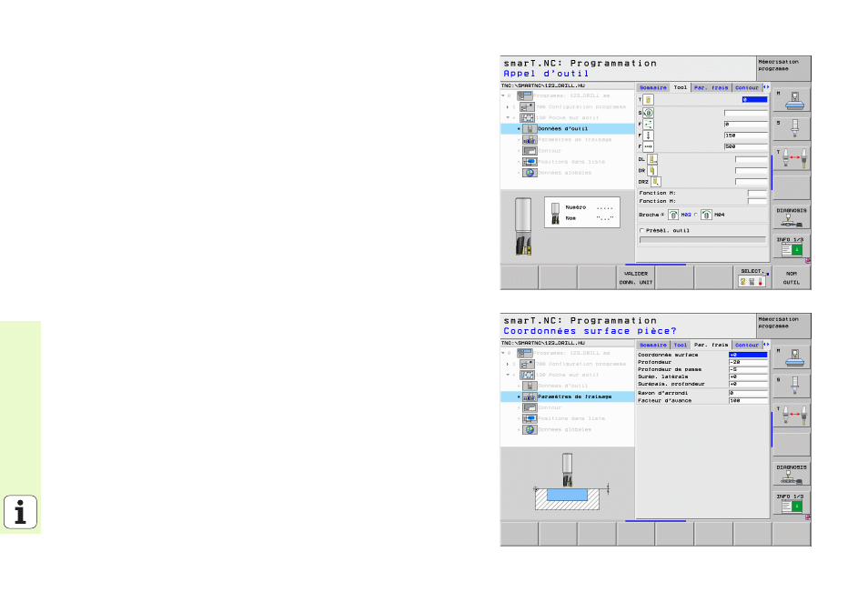Click VALIDER DONN. UNIT soft key
The image size is (868, 612).
[635, 277]
